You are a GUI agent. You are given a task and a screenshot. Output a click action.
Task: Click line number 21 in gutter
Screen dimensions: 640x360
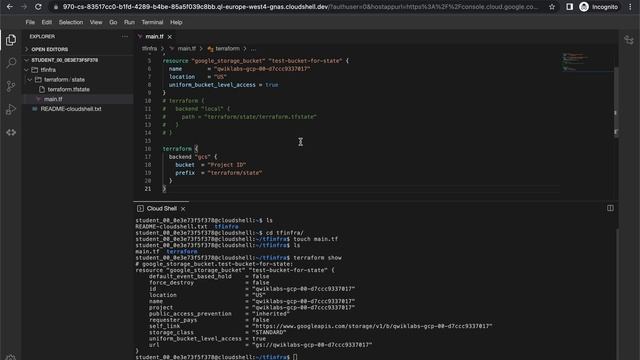pos(148,189)
